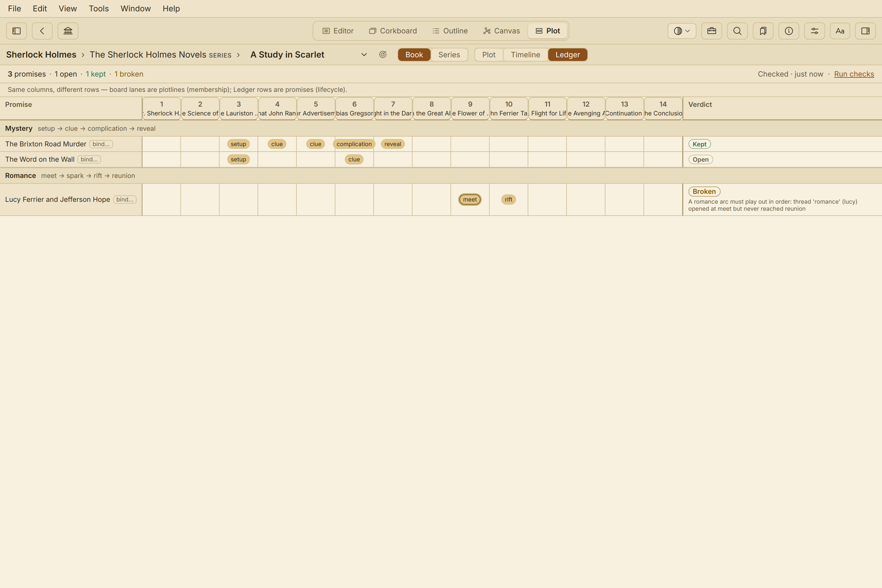Open the bookmarks icon

[x=763, y=31]
